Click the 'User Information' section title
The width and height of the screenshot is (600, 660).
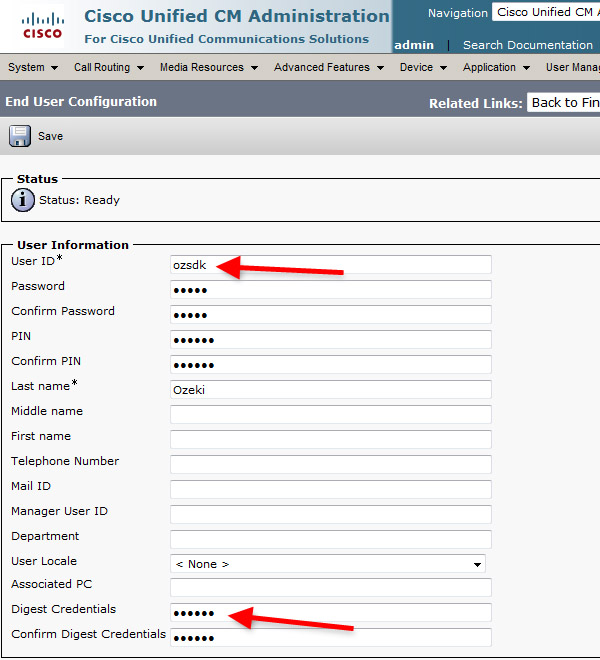[x=73, y=245]
